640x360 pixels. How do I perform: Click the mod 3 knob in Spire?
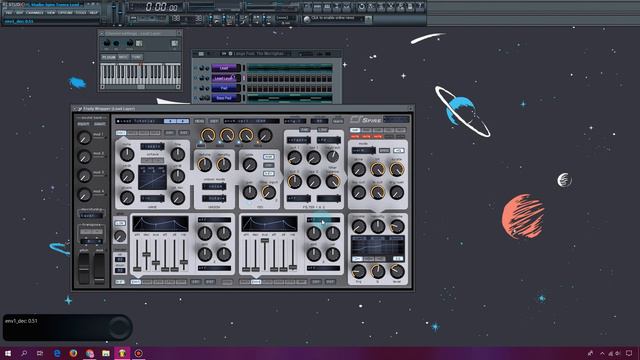tap(84, 176)
